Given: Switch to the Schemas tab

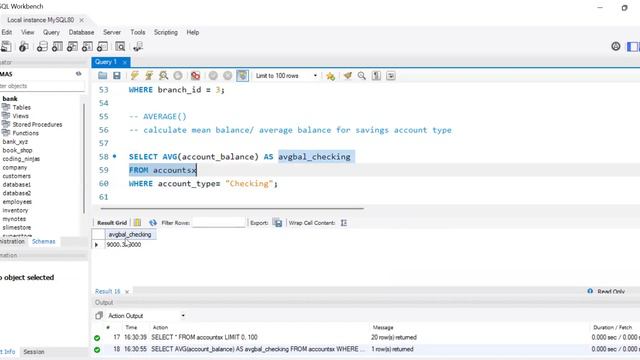Looking at the screenshot, I should coord(44,241).
